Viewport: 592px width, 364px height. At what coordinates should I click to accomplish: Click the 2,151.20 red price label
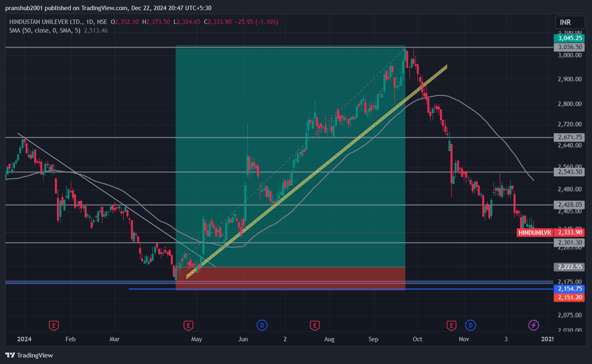click(x=570, y=297)
